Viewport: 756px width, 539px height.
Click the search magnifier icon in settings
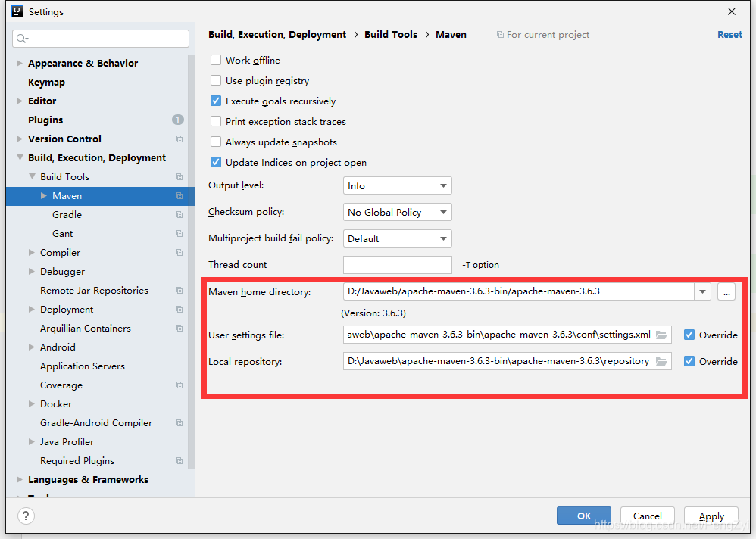coord(22,39)
